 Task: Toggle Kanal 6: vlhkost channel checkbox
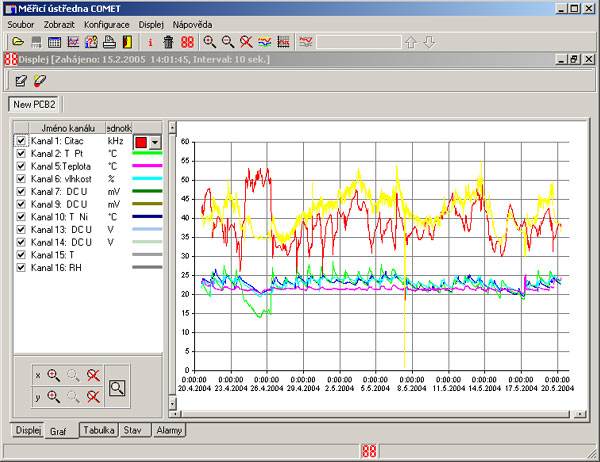coord(21,178)
